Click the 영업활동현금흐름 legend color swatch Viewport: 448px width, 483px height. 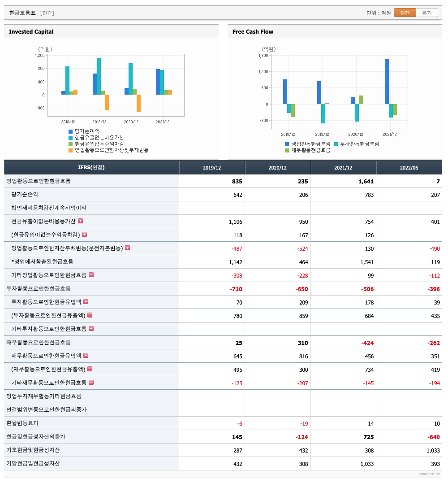tap(287, 144)
